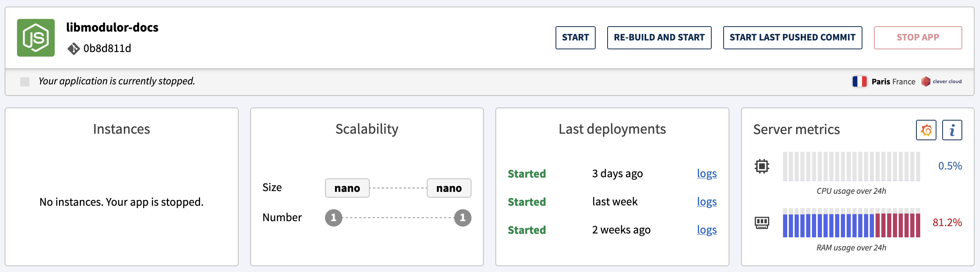Click the STOP APP button
Image resolution: width=980 pixels, height=272 pixels.
[918, 38]
